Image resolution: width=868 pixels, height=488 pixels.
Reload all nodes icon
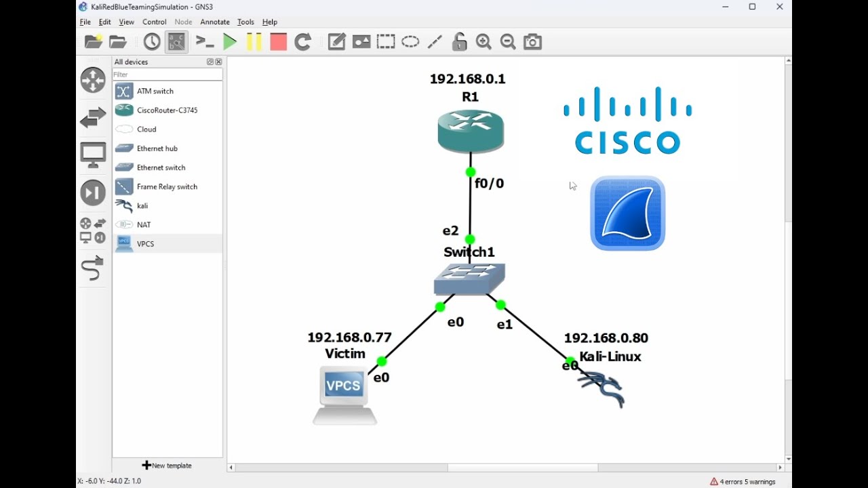click(x=303, y=42)
